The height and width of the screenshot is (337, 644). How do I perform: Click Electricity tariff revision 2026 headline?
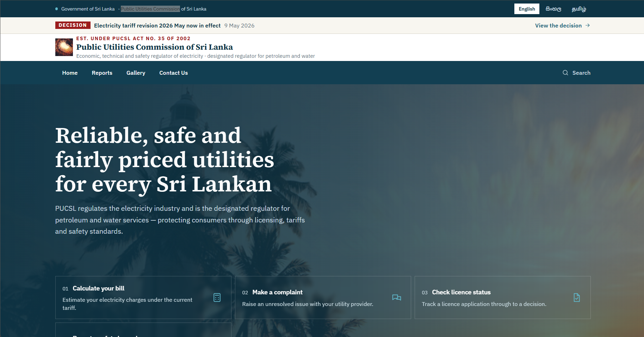coord(157,25)
